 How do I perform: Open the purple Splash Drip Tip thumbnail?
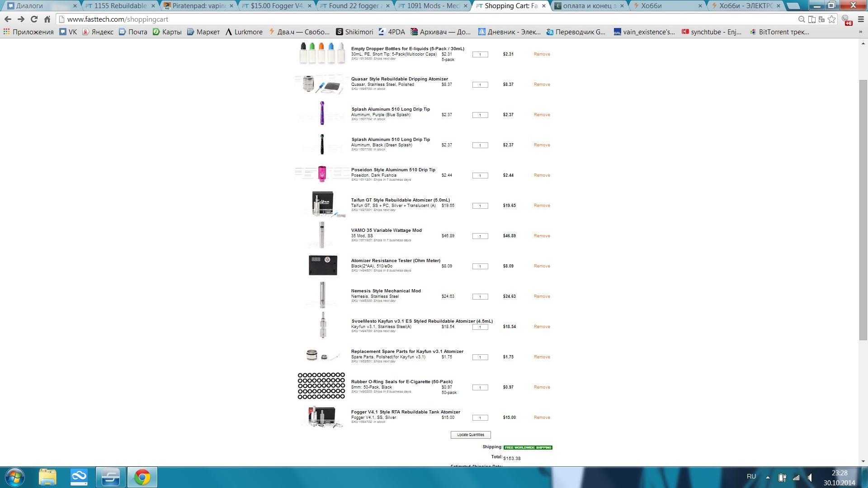coord(322,113)
